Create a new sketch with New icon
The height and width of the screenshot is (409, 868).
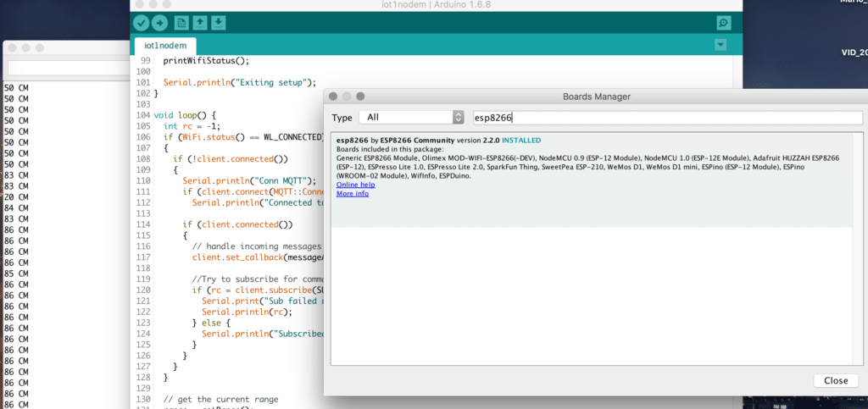click(x=181, y=23)
